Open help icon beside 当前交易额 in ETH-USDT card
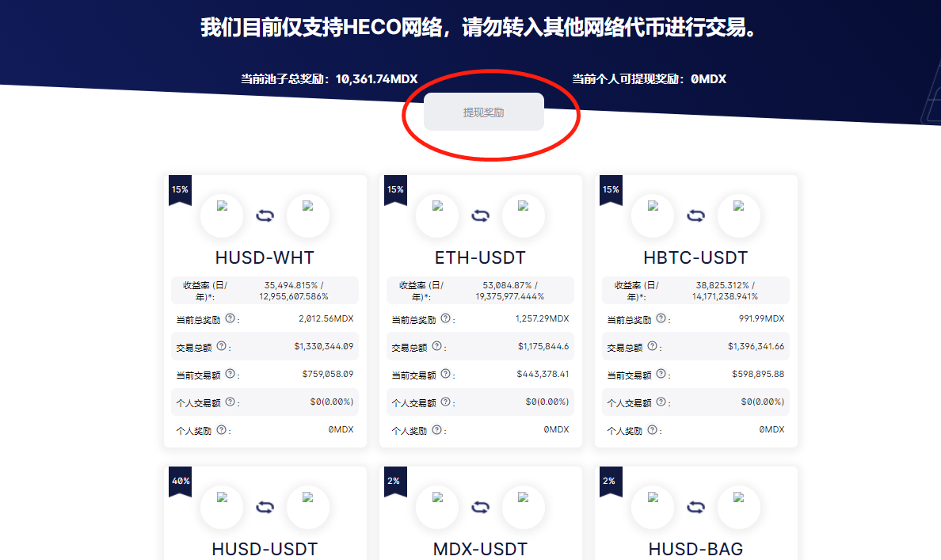Screen dimensions: 941x560 (445, 374)
